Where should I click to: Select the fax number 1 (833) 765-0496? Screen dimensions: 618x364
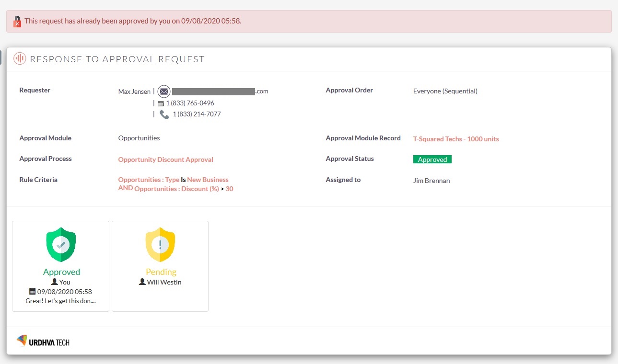pos(190,103)
